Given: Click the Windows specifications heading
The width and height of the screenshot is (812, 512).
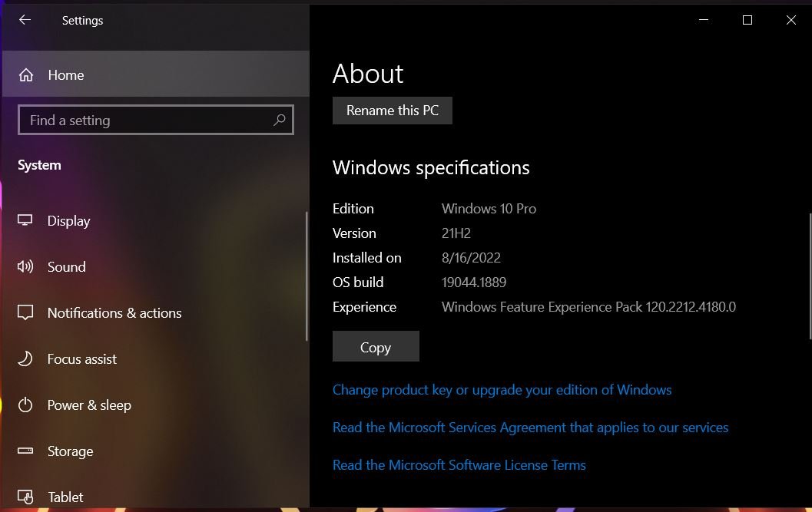Looking at the screenshot, I should 431,168.
